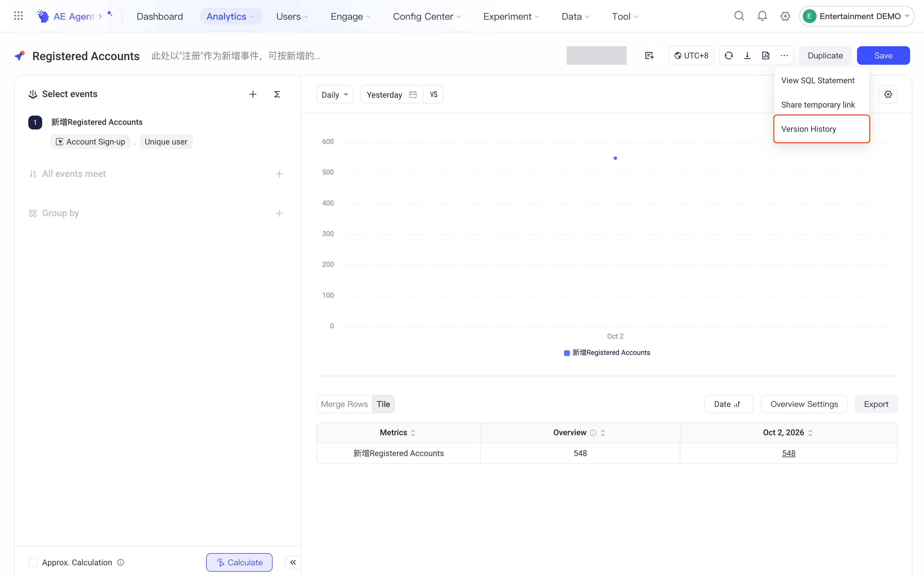Toggle the VS comparison button
This screenshot has height=578, width=924.
(x=433, y=95)
